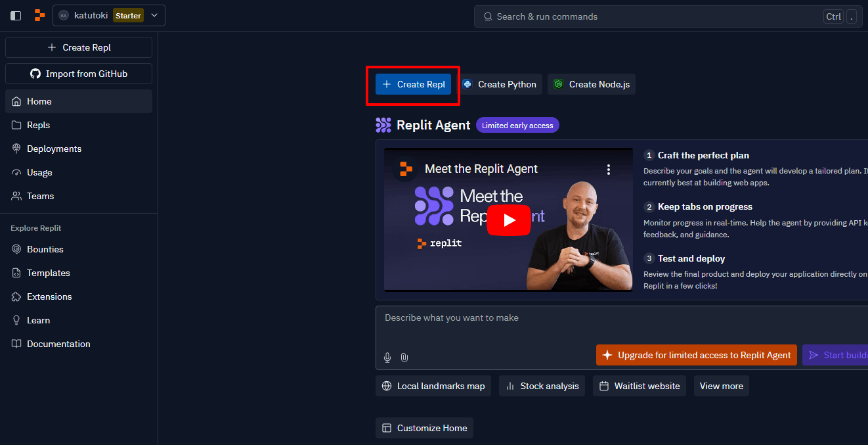Click the Python logo icon

point(467,84)
